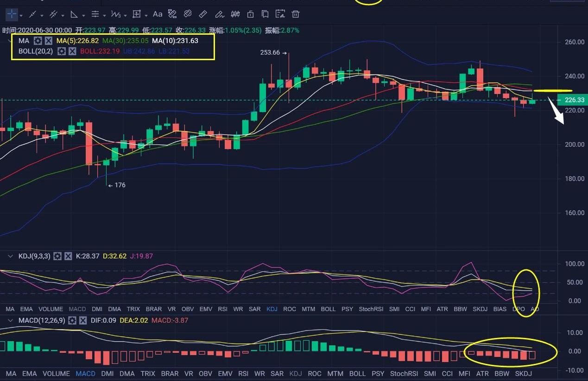Select the Aa text annotation tool
Image resolution: width=588 pixels, height=381 pixels.
(x=158, y=14)
